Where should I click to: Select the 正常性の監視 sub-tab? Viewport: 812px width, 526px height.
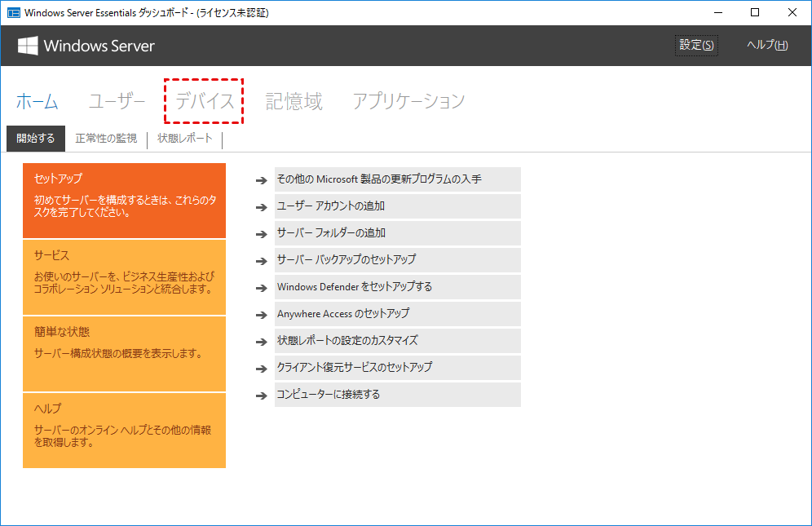(x=106, y=139)
